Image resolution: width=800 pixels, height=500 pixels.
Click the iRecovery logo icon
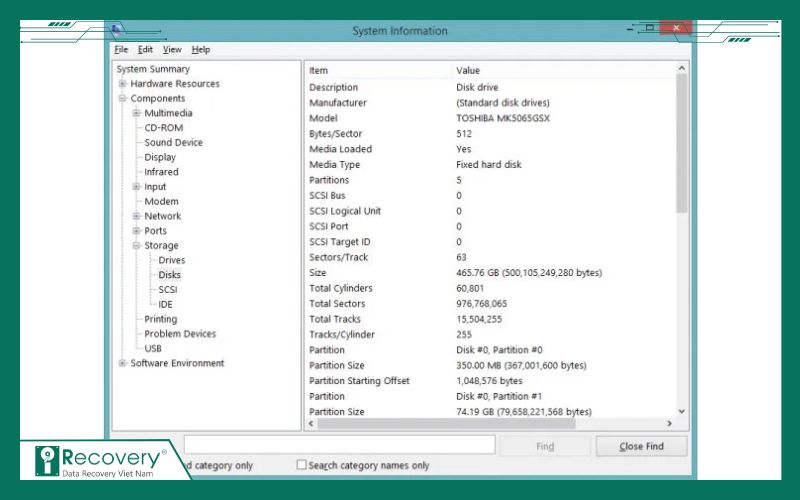(x=46, y=461)
